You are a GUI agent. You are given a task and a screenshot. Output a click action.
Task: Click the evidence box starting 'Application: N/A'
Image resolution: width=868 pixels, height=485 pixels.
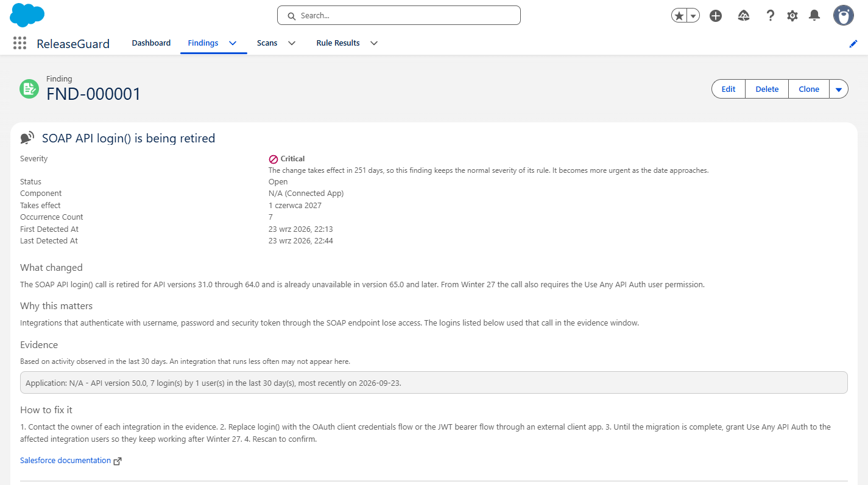pyautogui.click(x=434, y=383)
